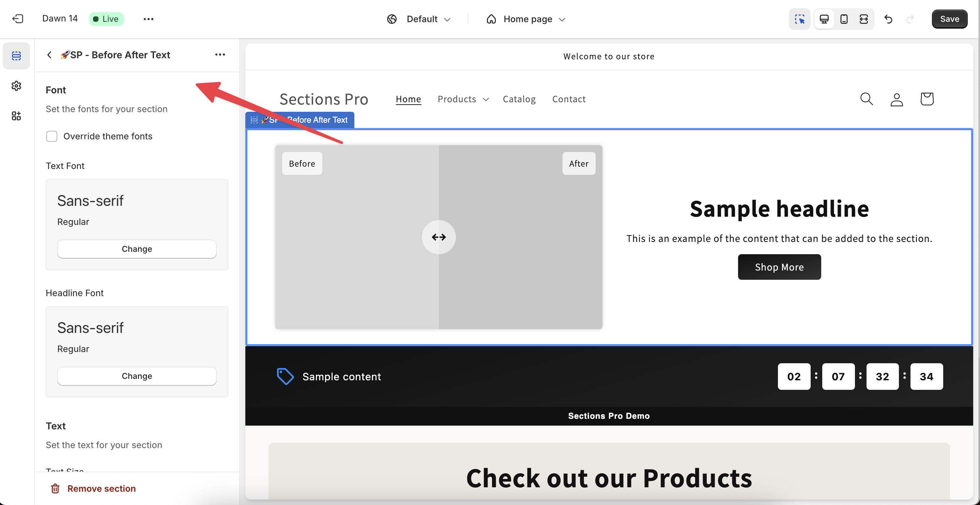Change the Headline Font
The height and width of the screenshot is (505, 980).
(x=137, y=376)
